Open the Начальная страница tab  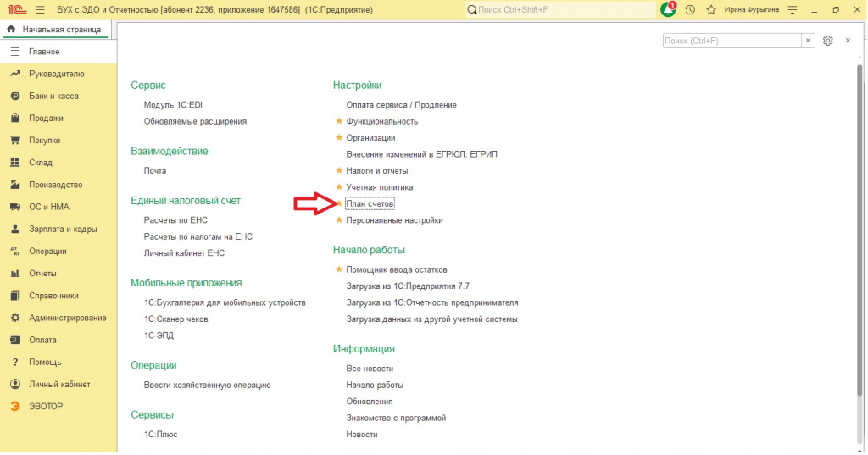[56, 30]
